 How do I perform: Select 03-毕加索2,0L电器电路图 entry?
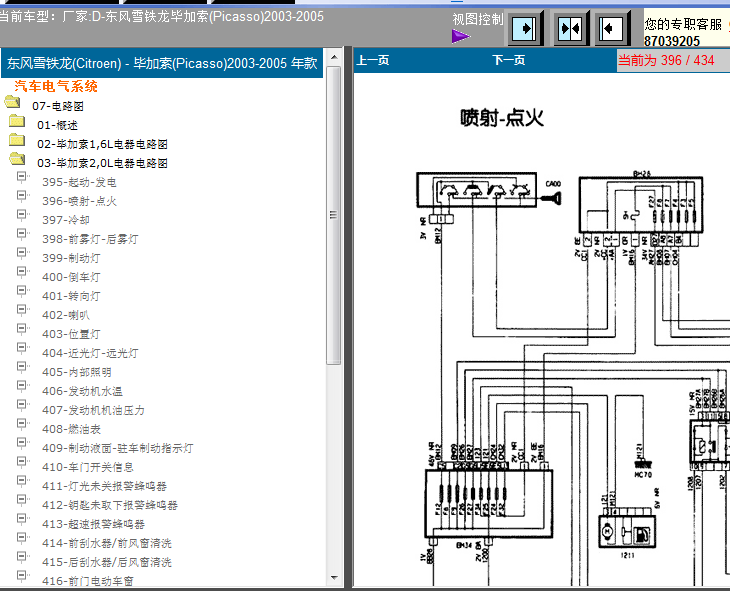[x=102, y=163]
